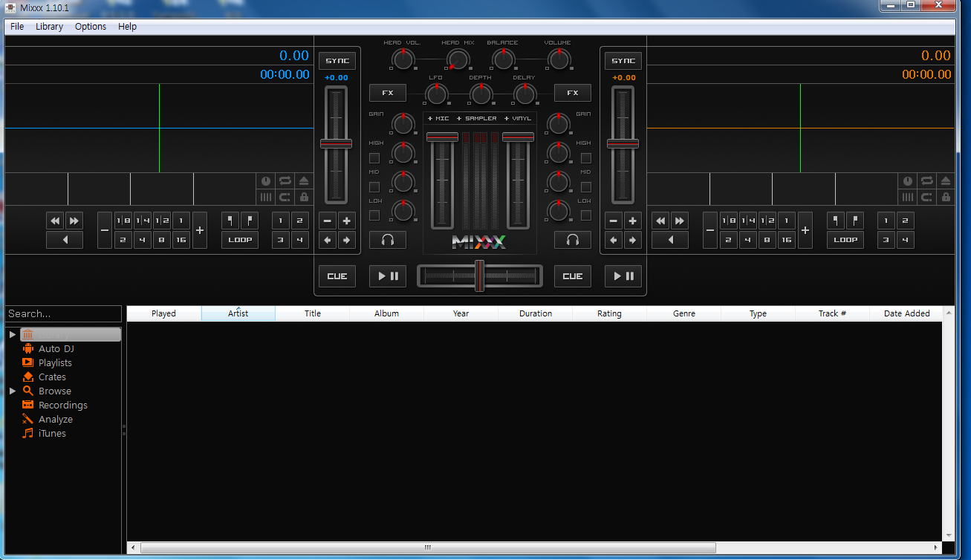Click the right deck reverse playback arrow
971x560 pixels.
pos(670,240)
